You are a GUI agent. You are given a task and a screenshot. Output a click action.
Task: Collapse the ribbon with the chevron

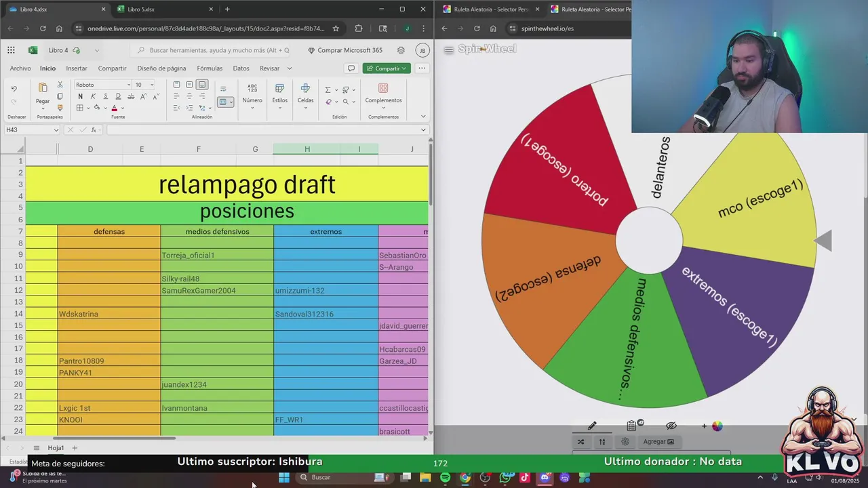tap(423, 116)
